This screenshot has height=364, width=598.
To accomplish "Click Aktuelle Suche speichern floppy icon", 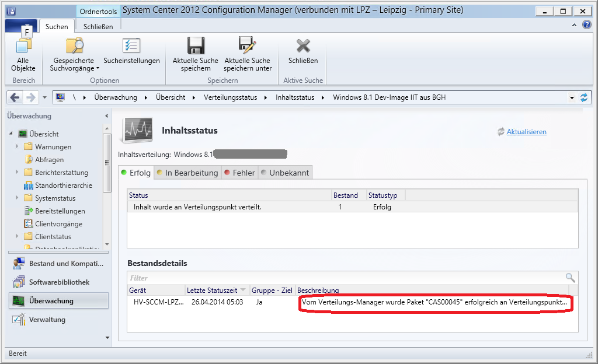I will point(196,45).
